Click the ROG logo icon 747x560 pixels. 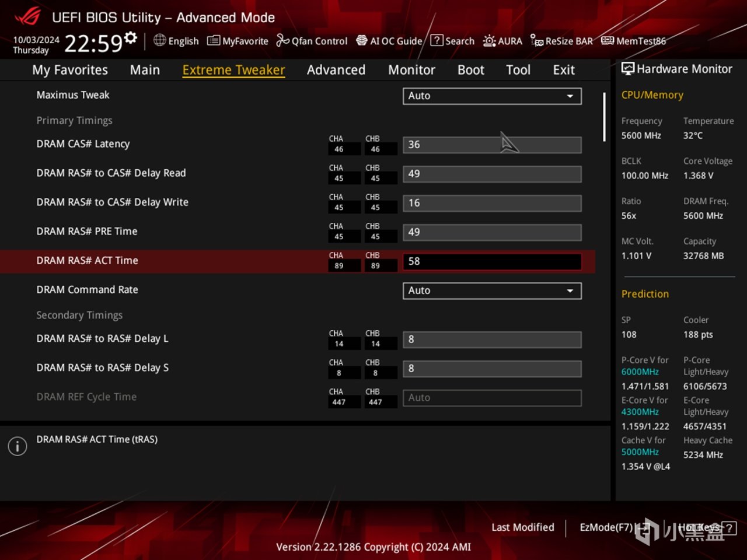pos(27,16)
